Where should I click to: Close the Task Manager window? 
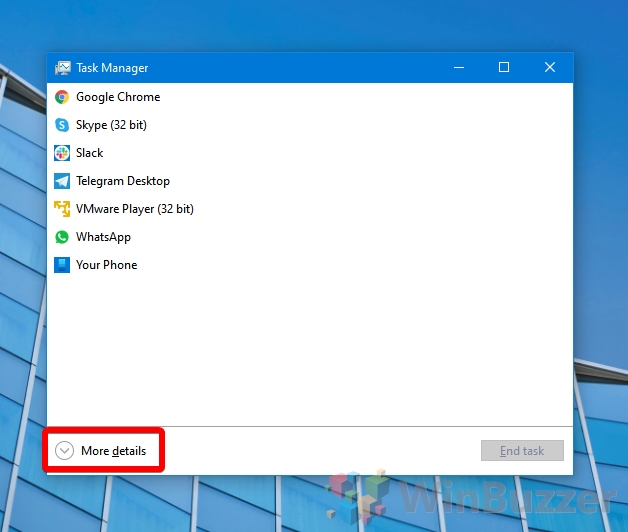(x=550, y=67)
